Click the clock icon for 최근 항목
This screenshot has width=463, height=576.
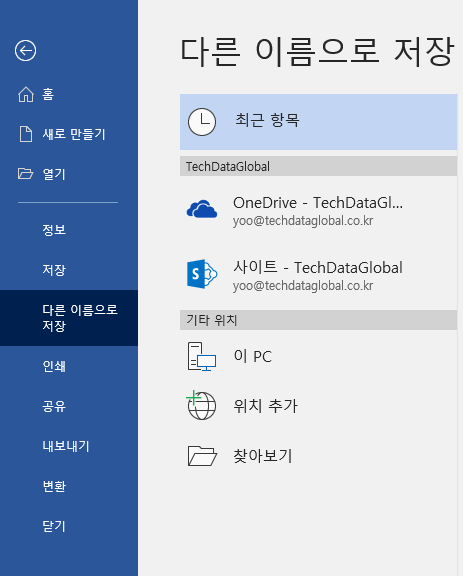(202, 122)
